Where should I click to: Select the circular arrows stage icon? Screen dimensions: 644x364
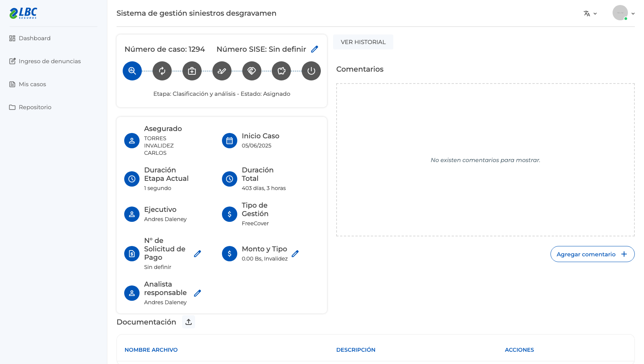pyautogui.click(x=162, y=71)
